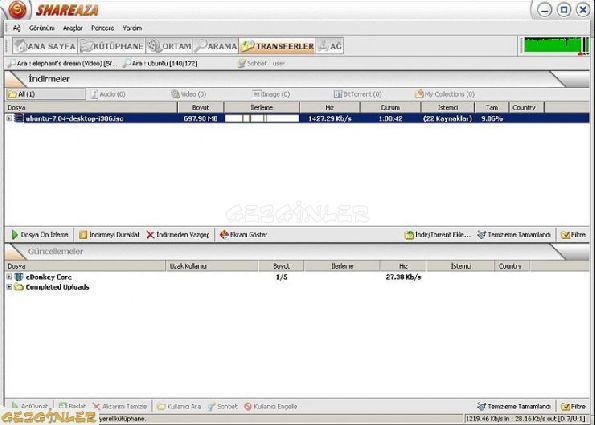Image resolution: width=595 pixels, height=425 pixels.
Task: Sort downloads by the Durum column
Action: [x=390, y=107]
